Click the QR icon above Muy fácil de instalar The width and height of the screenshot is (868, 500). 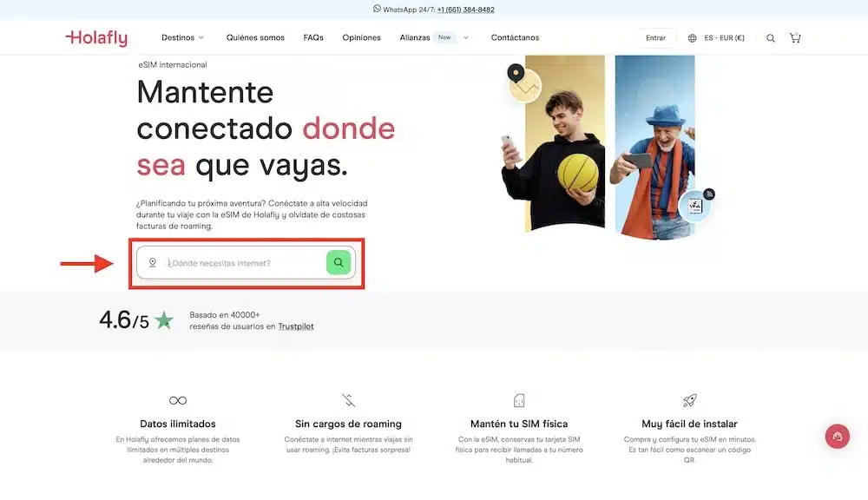click(x=688, y=398)
